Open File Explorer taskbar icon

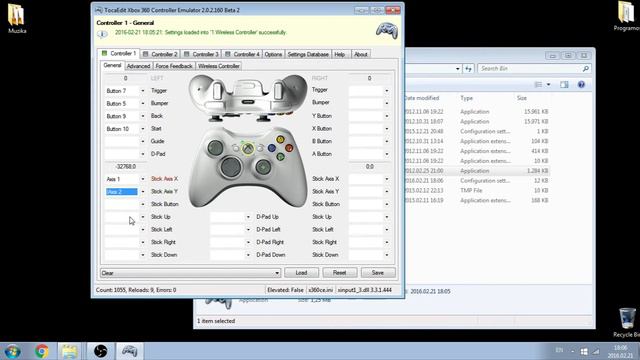point(69,351)
